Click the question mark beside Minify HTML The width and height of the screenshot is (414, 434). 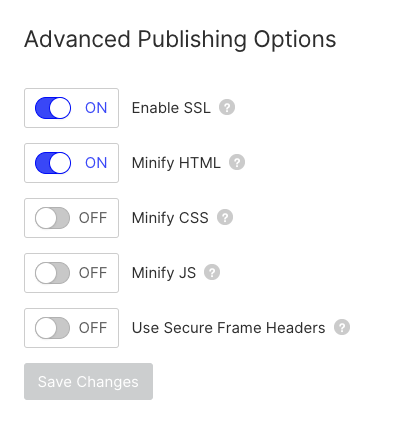tap(237, 163)
